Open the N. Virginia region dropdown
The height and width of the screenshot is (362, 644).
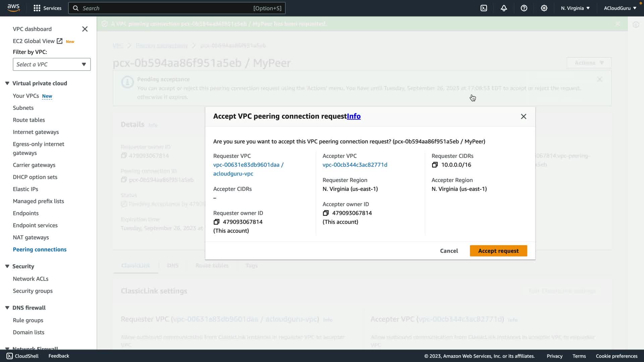[575, 8]
